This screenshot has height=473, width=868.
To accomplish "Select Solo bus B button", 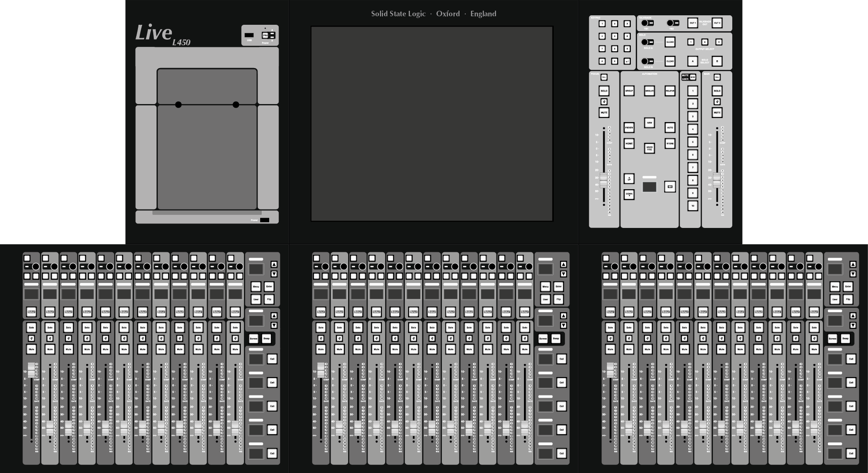I will 717,61.
